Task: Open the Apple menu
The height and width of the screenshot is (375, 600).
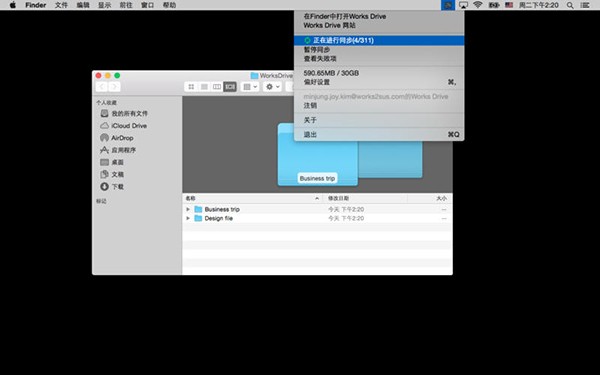Action: pos(13,5)
